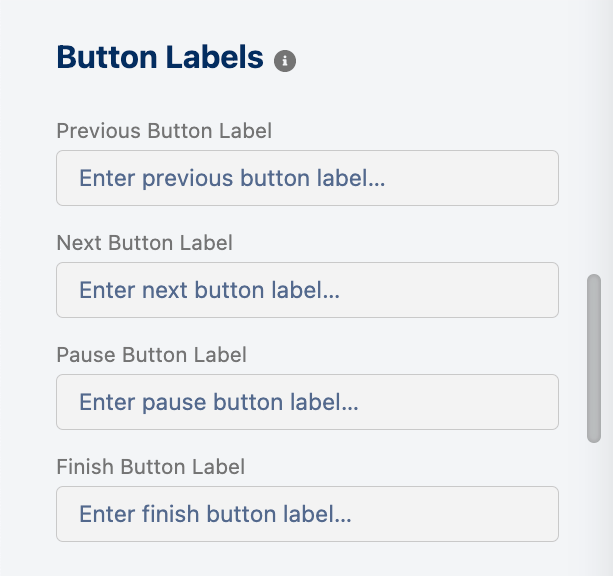This screenshot has height=576, width=613.
Task: Focus the Previous Button Label input field
Action: (307, 178)
